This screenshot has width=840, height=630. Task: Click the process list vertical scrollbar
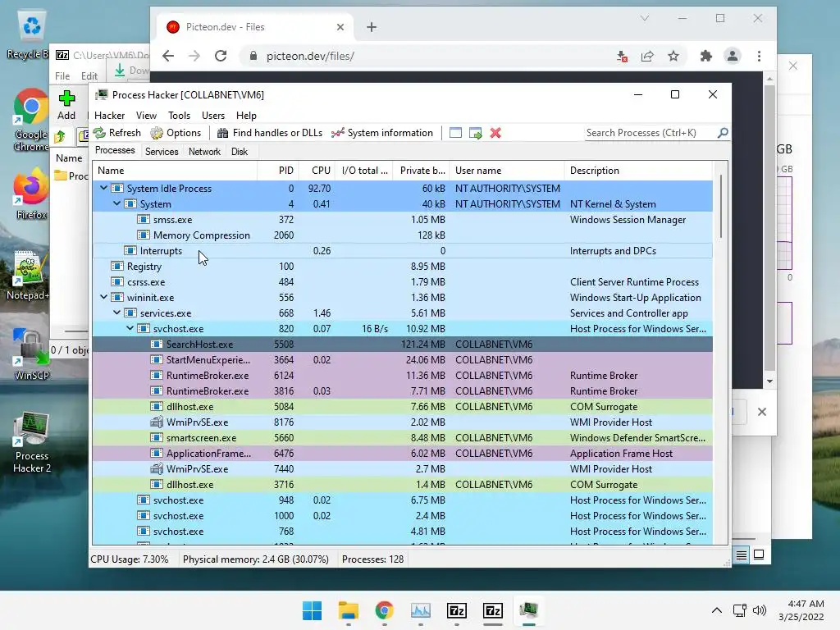[720, 206]
